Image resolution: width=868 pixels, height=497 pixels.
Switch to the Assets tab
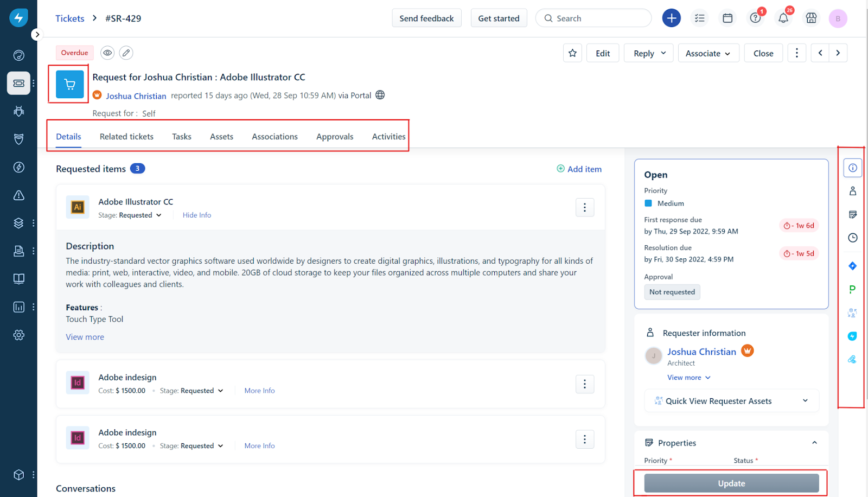click(x=221, y=137)
